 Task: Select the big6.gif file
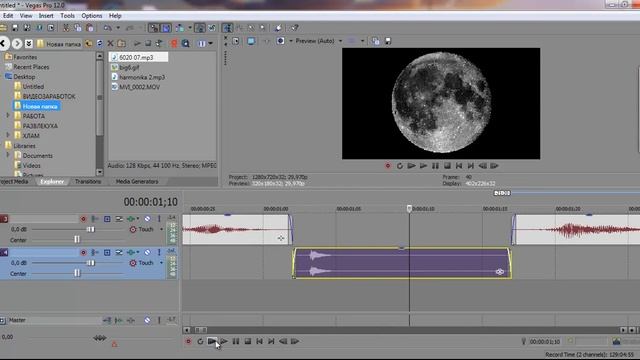tap(129, 67)
